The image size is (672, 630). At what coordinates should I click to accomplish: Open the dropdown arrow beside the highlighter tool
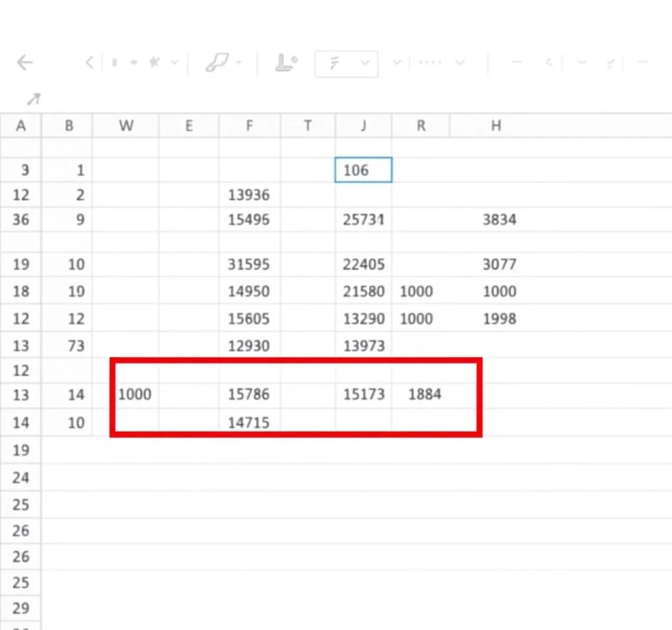tap(239, 63)
